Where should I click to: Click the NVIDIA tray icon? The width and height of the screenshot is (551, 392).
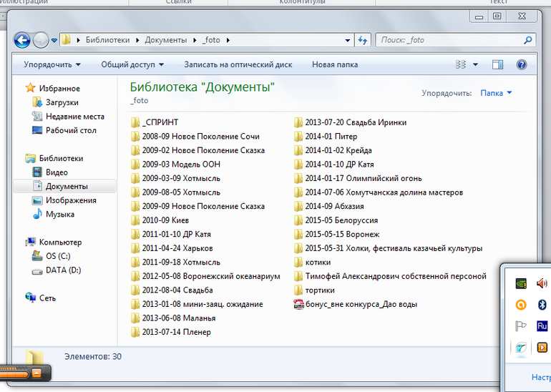point(521,283)
